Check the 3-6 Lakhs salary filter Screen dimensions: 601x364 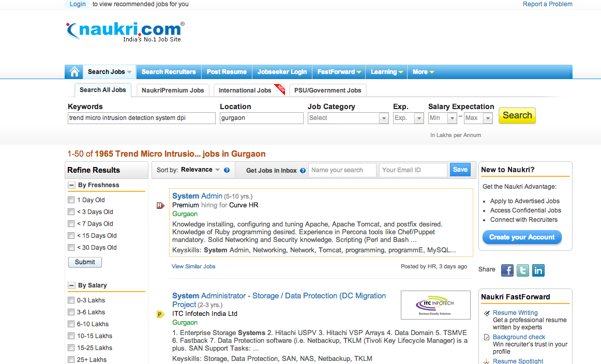click(71, 312)
